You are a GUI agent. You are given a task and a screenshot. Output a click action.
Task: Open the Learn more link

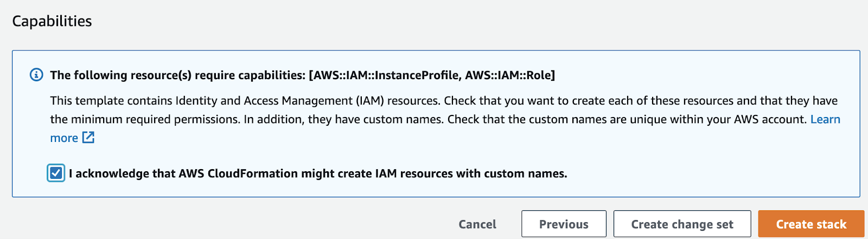click(825, 119)
